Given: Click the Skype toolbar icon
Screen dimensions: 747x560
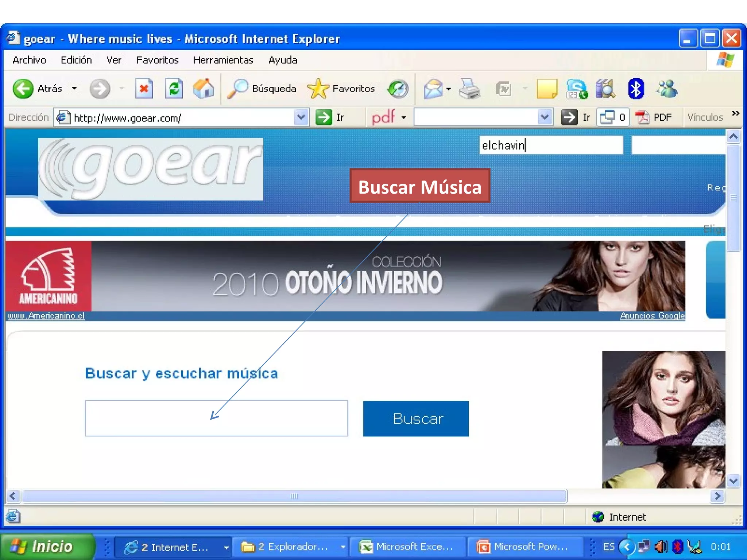Looking at the screenshot, I should pyautogui.click(x=577, y=89).
